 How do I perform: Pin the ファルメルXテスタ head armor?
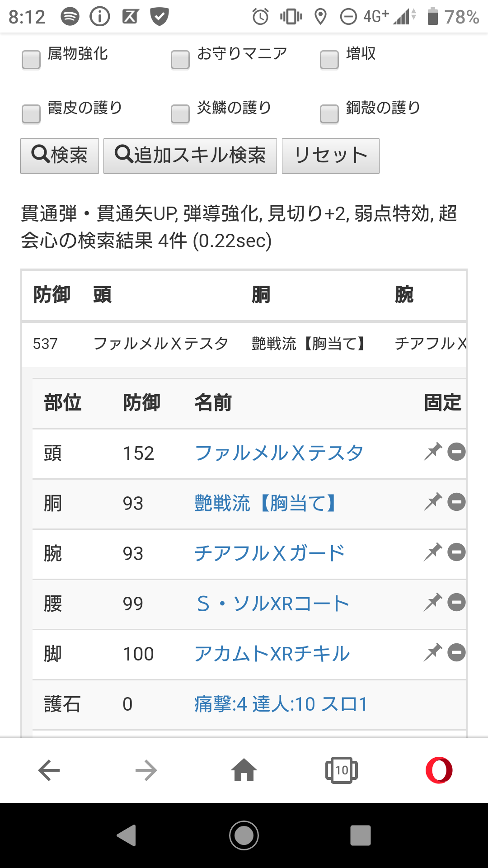(432, 452)
